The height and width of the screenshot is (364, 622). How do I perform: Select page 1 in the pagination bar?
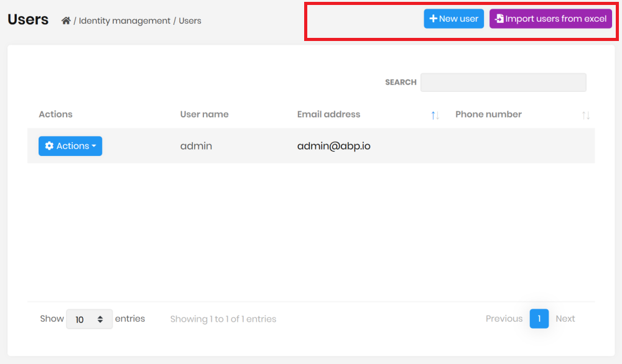click(x=539, y=319)
